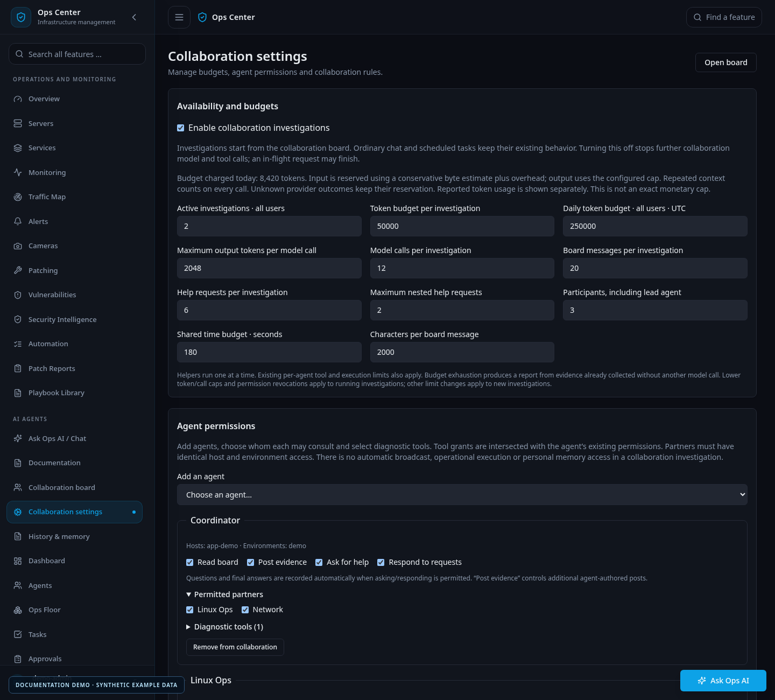The image size is (775, 700).
Task: Click the Ask Ops AI sparkle sidebar icon
Action: click(18, 439)
